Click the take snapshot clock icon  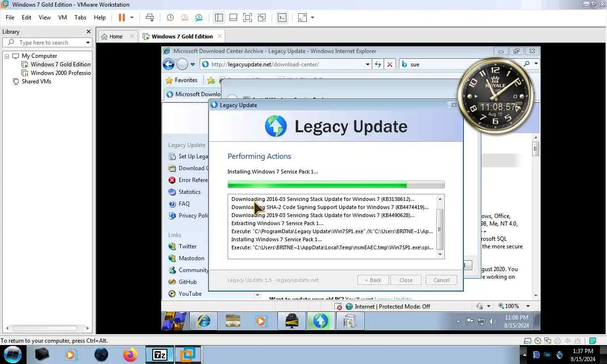coord(170,18)
